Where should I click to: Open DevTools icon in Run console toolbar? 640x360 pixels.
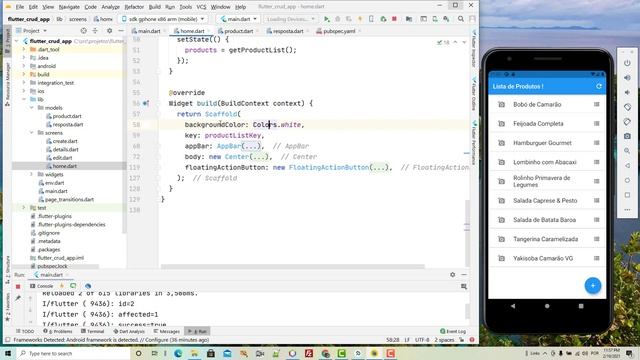[x=88, y=286]
